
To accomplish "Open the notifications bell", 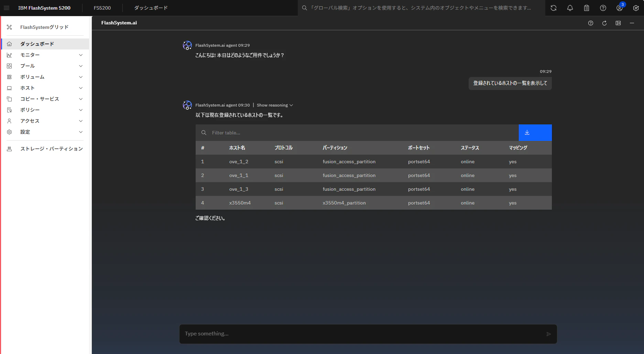I will tap(570, 8).
